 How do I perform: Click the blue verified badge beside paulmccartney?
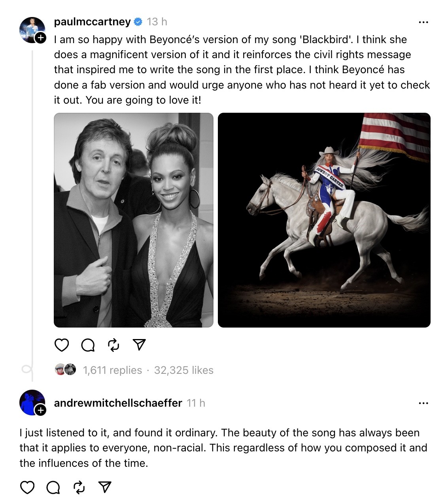pyautogui.click(x=138, y=22)
